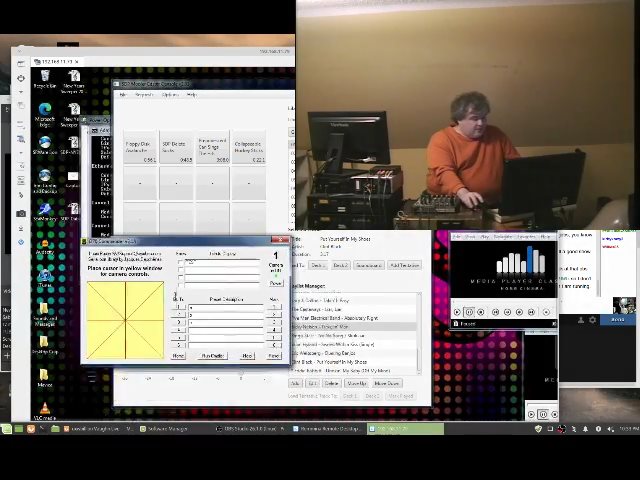Open the chat settings gear icon
The width and height of the screenshot is (640, 480).
pos(592,320)
